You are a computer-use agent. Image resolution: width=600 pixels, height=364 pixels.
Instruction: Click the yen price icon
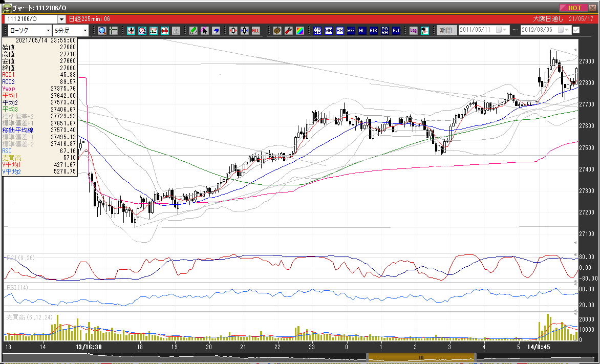tap(165, 31)
